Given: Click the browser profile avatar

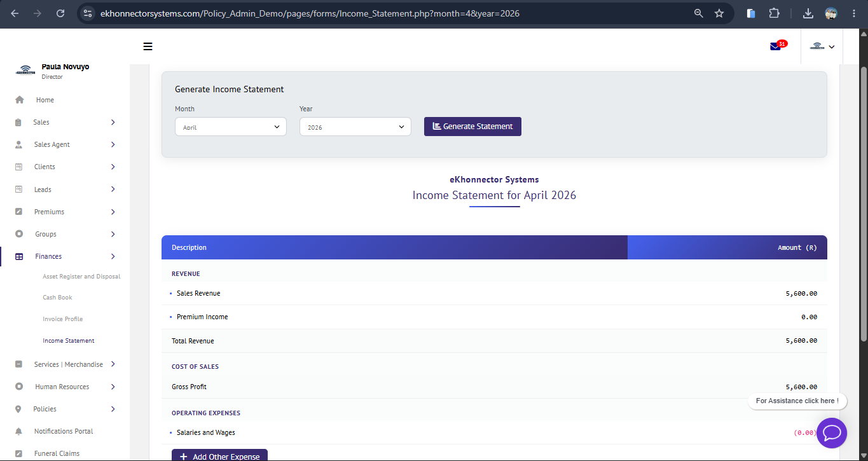Looking at the screenshot, I should 831,13.
